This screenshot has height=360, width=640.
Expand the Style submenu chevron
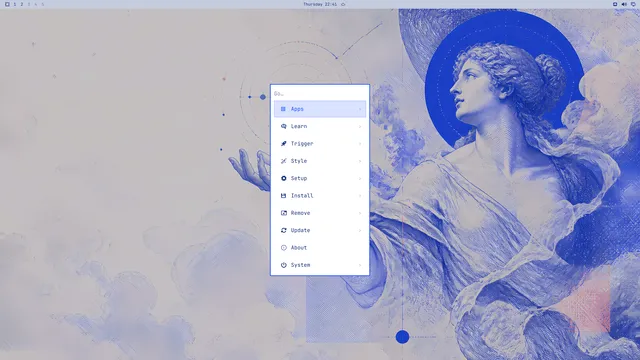click(360, 161)
